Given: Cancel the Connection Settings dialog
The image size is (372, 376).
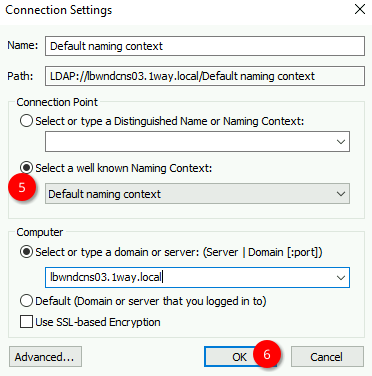Looking at the screenshot, I should click(327, 357).
